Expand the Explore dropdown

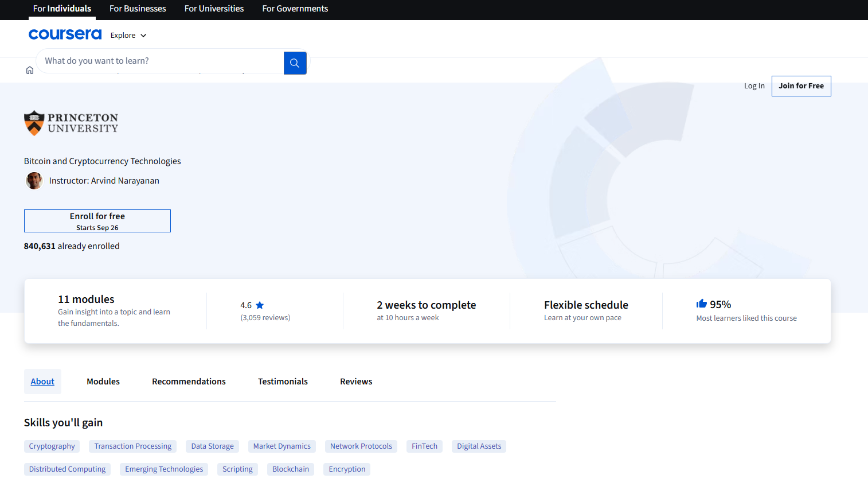(128, 35)
